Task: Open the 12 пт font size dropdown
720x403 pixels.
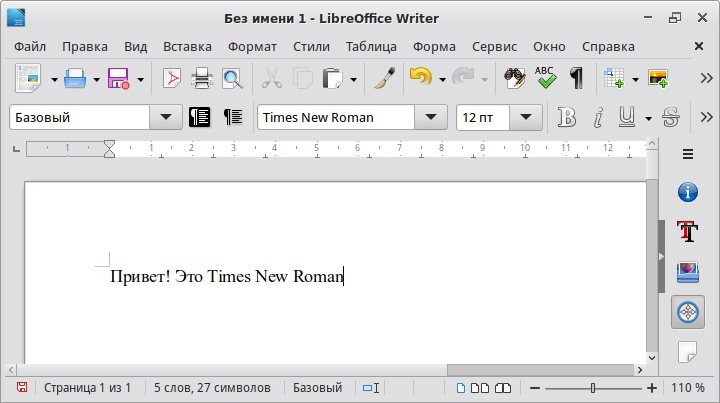Action: 525,118
